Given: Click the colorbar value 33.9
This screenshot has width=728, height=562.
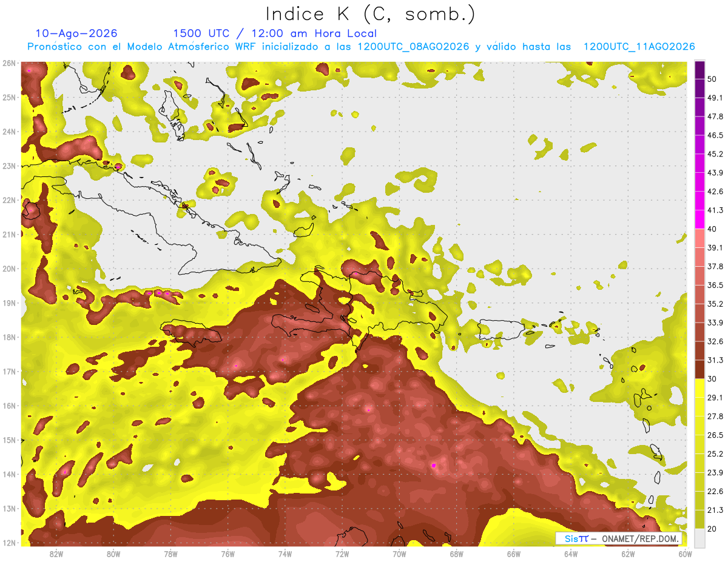Looking at the screenshot, I should (x=715, y=323).
